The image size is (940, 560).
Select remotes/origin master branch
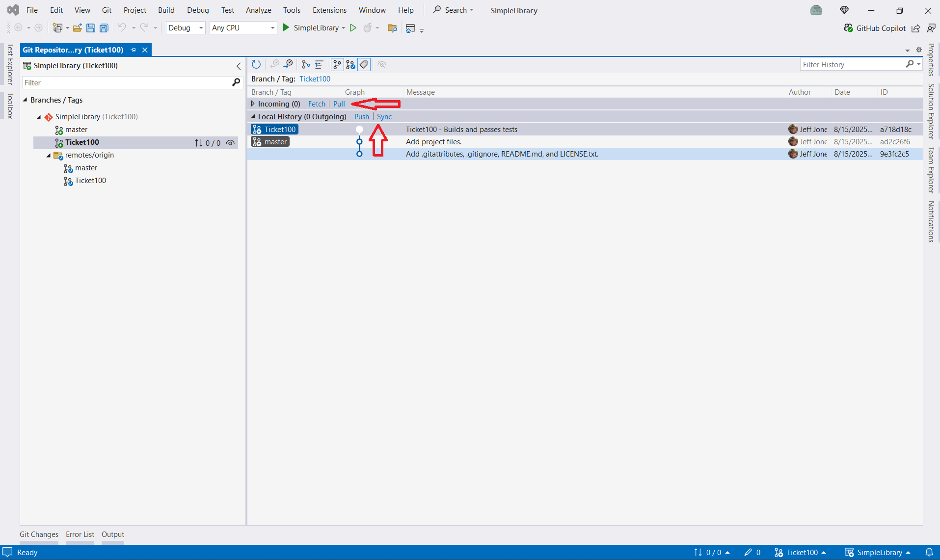[x=86, y=168]
